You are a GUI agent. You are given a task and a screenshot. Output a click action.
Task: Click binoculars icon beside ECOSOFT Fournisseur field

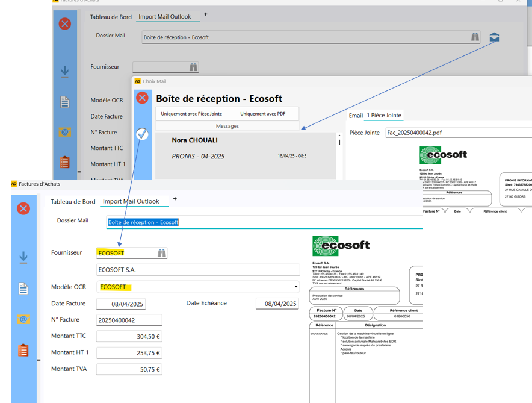[x=162, y=253]
